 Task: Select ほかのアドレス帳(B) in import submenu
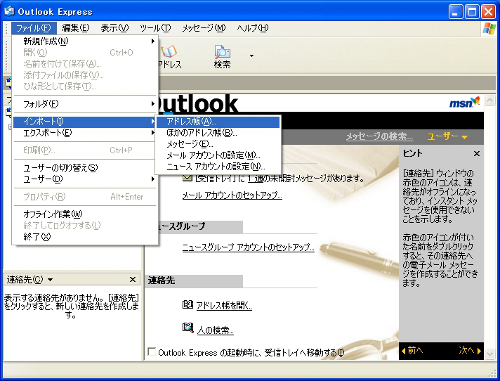218,133
